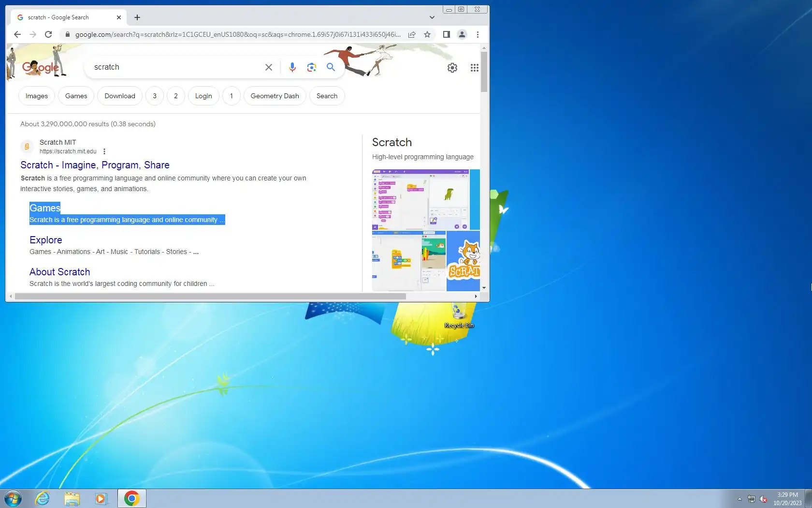Open a new Chrome tab

(x=137, y=17)
